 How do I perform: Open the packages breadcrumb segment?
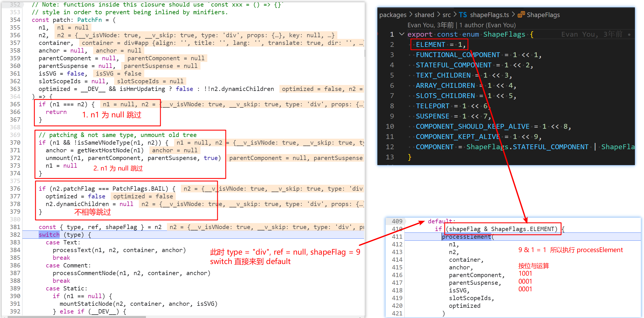point(393,15)
